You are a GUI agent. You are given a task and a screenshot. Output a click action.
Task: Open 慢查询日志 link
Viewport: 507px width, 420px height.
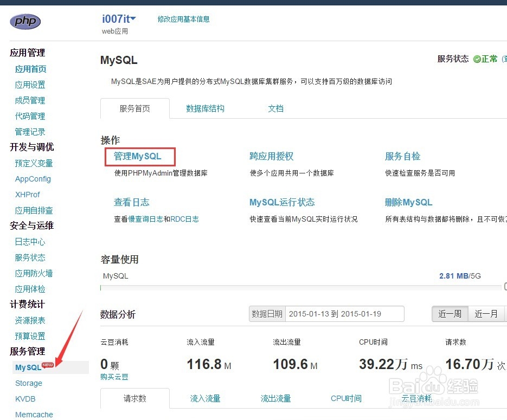tap(146, 219)
